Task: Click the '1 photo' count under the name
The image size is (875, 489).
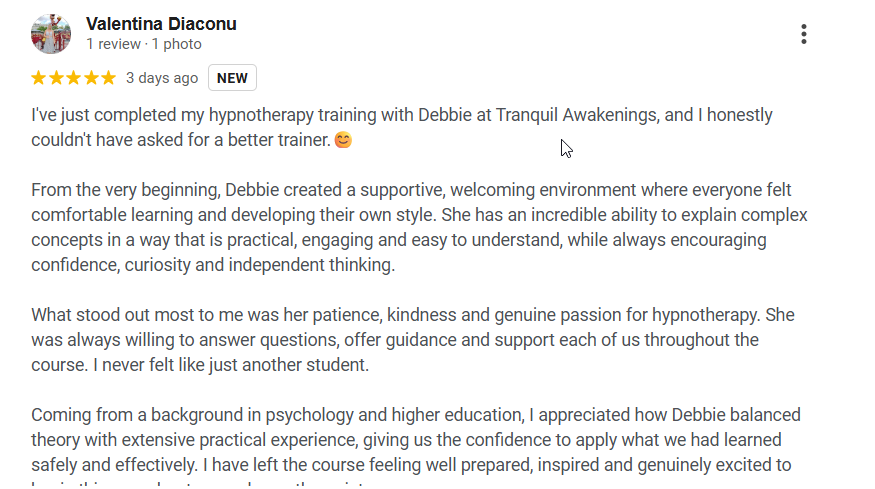Action: pyautogui.click(x=177, y=44)
